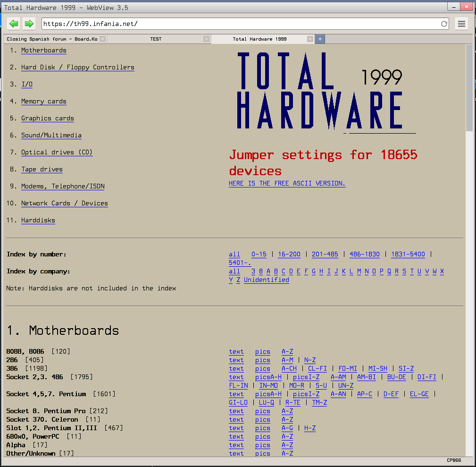The image size is (476, 467).
Task: Open the free ASCII version link
Action: (287, 183)
